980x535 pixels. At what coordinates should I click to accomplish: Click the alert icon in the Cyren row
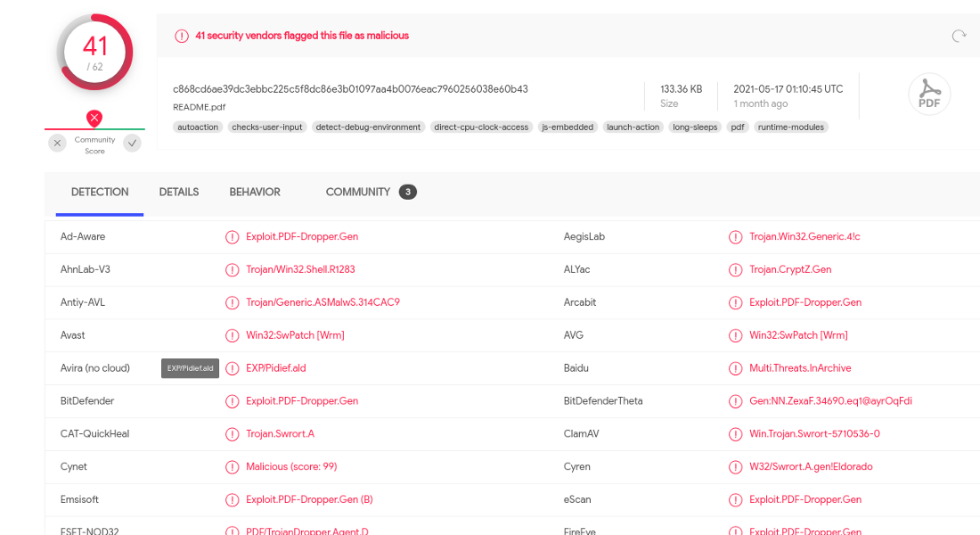pyautogui.click(x=736, y=467)
